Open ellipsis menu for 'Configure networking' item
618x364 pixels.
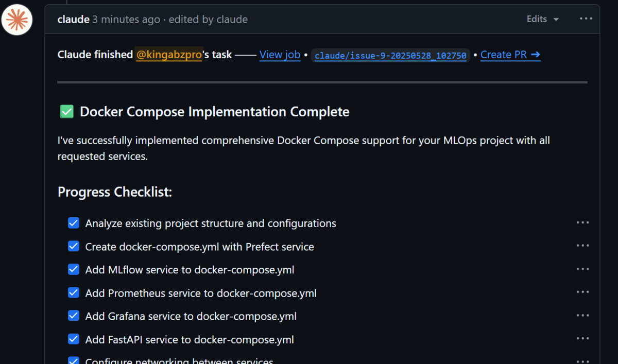click(x=582, y=361)
